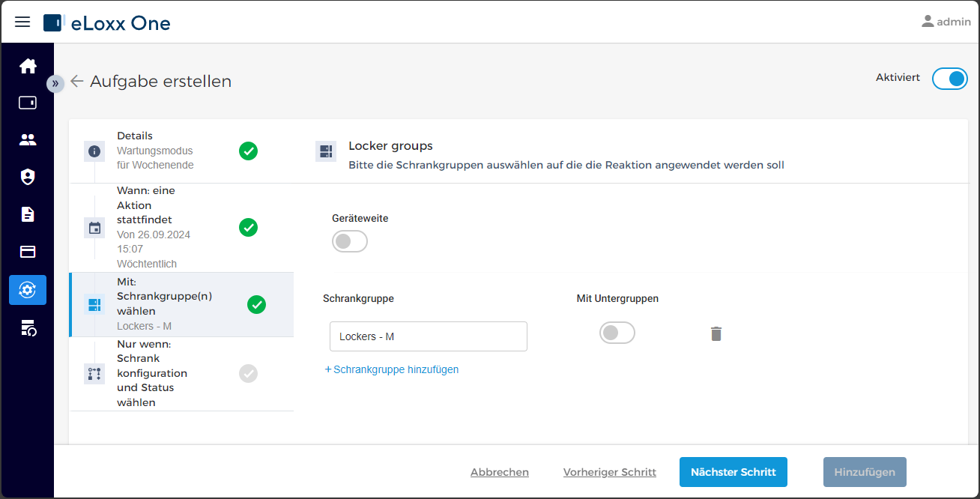The image size is (980, 499).
Task: Open the admin user account
Action: 946,22
